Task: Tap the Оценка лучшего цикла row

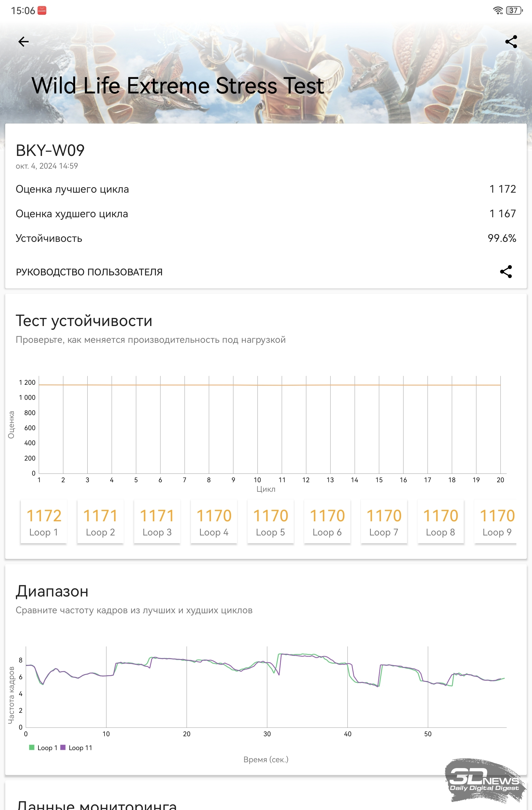Action: [x=266, y=189]
